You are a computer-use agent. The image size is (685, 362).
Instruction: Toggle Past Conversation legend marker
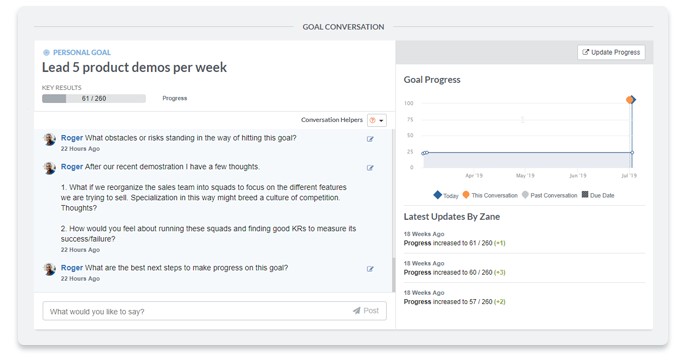(525, 195)
